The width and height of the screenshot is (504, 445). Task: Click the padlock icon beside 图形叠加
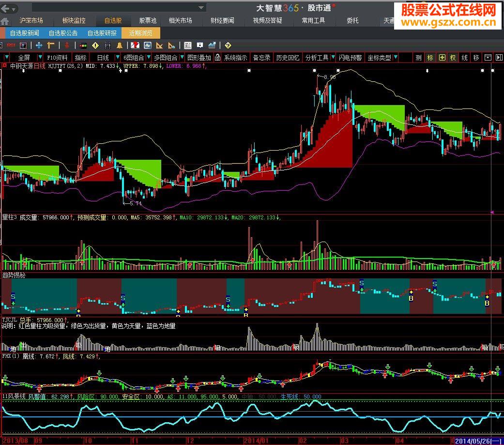217,58
